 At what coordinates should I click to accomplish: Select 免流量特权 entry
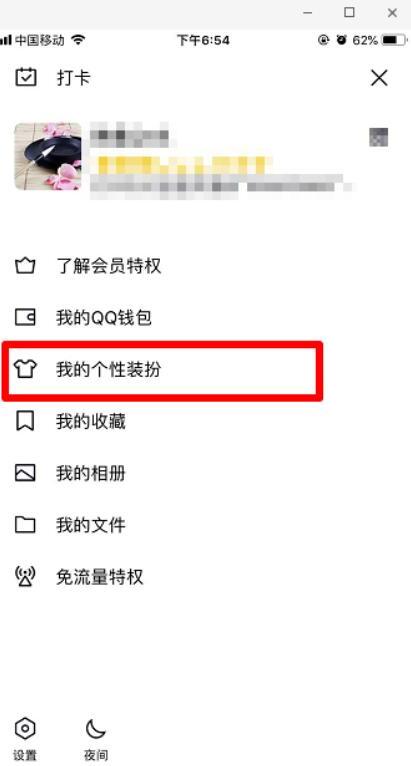(100, 577)
